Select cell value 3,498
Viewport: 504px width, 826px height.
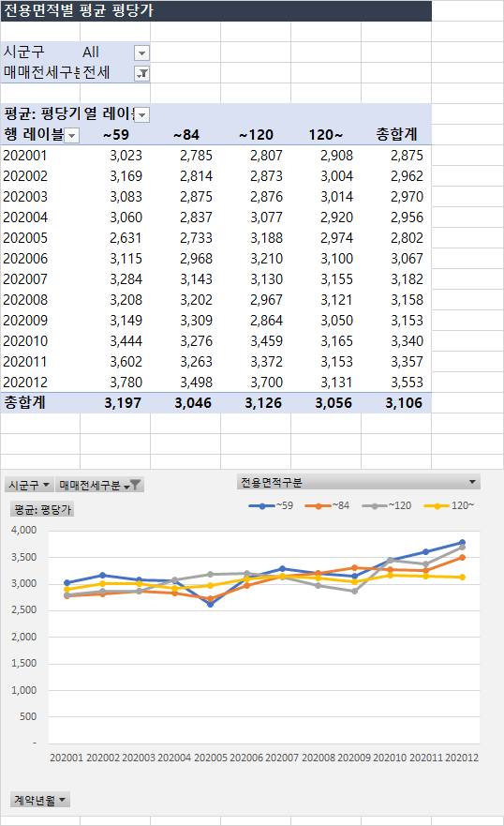coord(185,383)
